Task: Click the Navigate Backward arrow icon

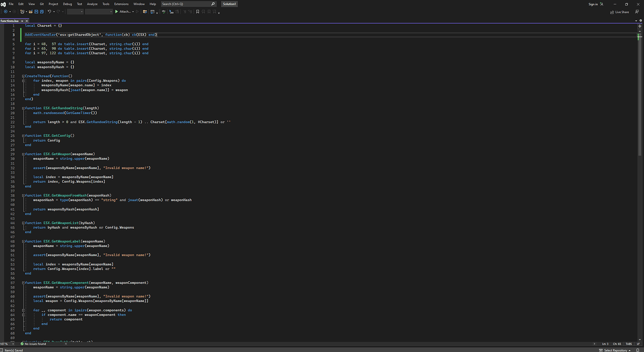Action: [x=6, y=12]
